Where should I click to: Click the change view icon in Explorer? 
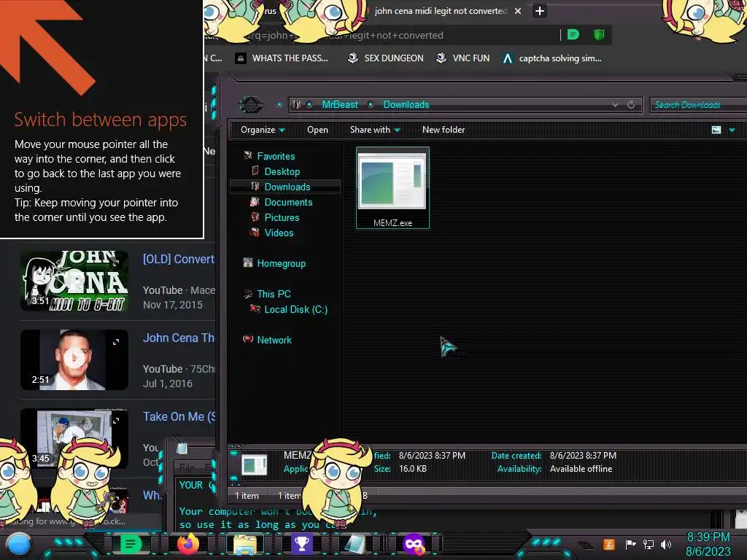(716, 130)
